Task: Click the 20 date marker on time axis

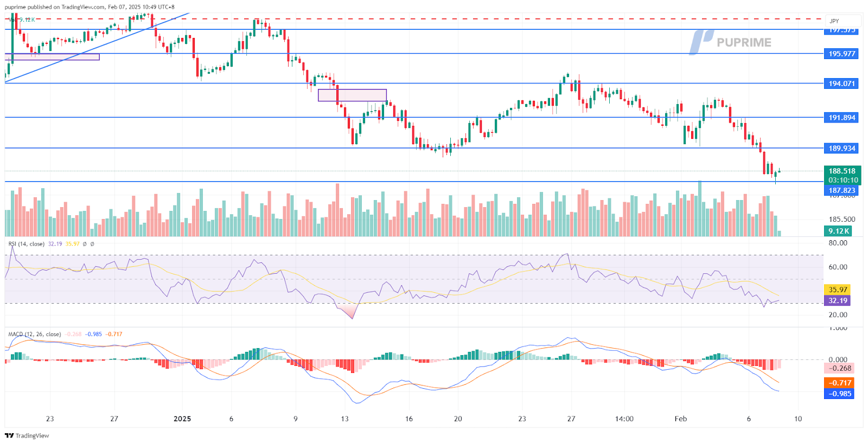Action: click(458, 419)
